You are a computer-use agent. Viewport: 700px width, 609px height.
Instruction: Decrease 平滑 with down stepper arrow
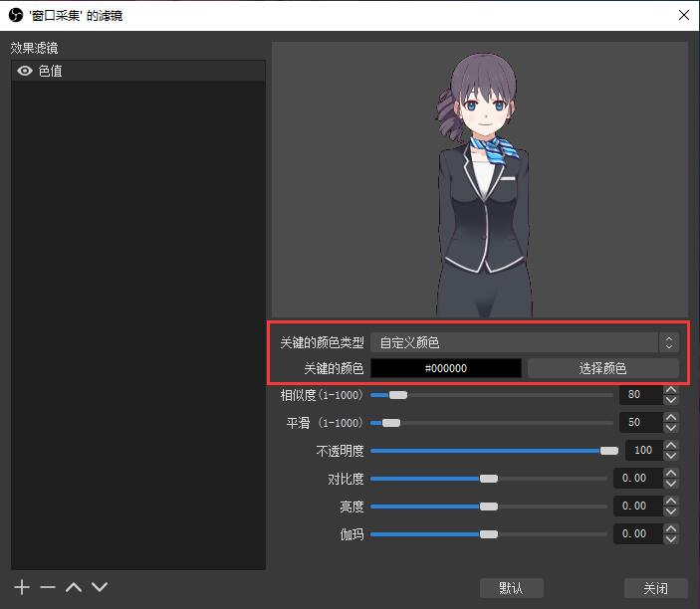coord(670,428)
